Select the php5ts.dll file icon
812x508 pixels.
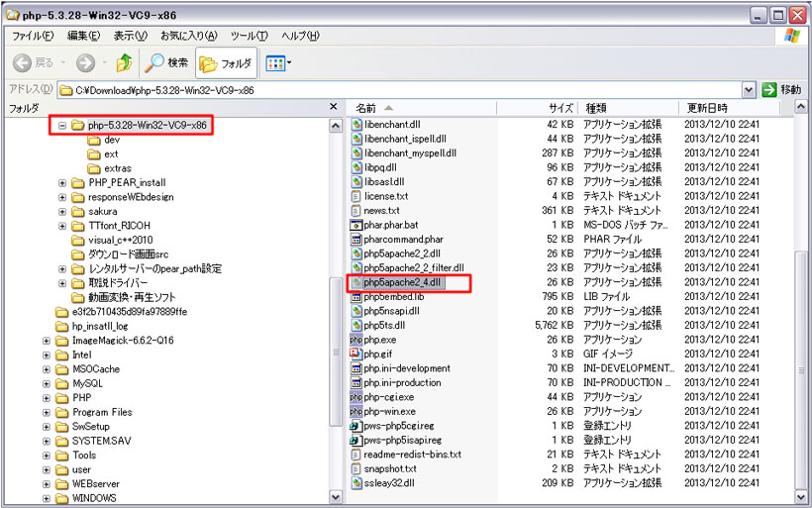pos(356,325)
